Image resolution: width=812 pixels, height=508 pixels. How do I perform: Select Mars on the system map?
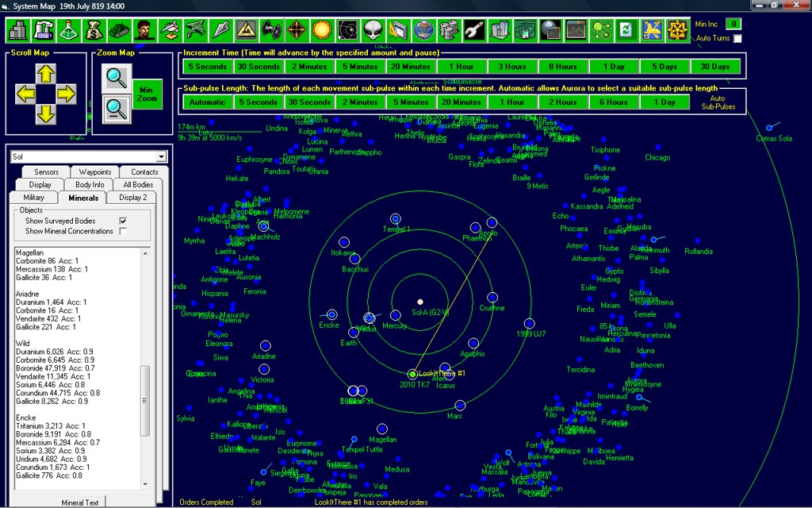(460, 406)
